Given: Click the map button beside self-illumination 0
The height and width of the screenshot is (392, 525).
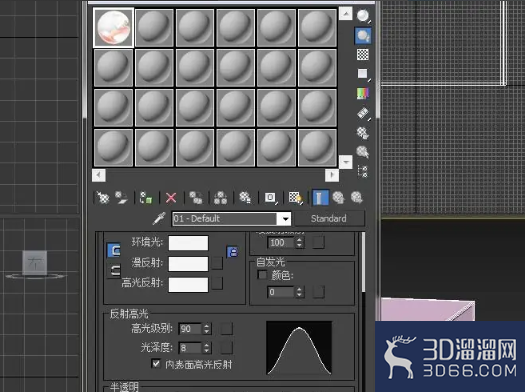Looking at the screenshot, I should pyautogui.click(x=318, y=292).
